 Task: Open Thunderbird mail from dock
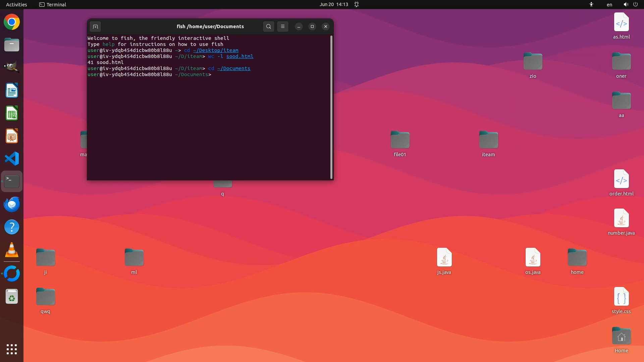12,204
